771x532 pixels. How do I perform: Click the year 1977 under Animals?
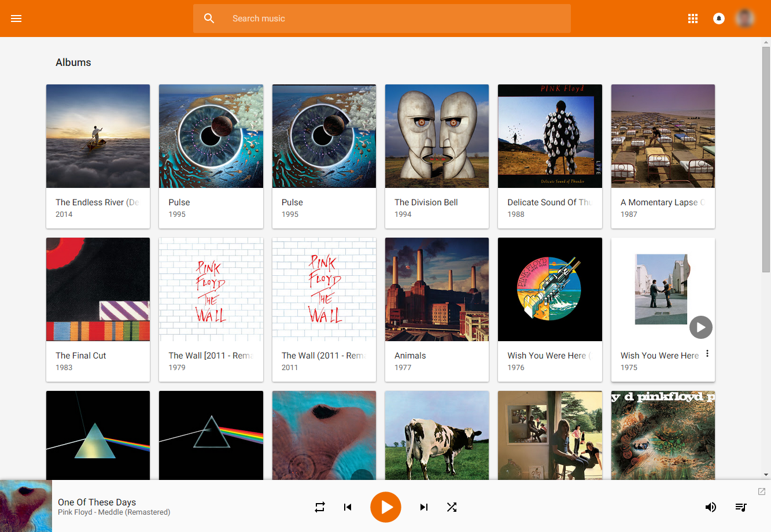403,368
